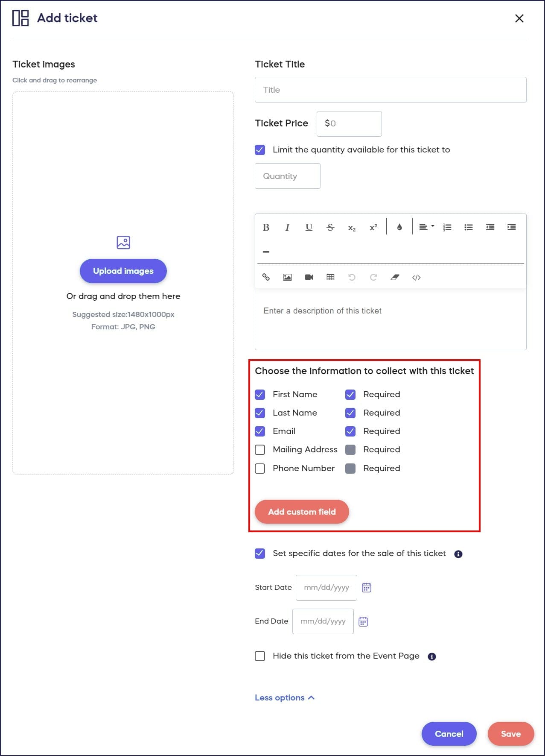545x756 pixels.
Task: Open the text color picker droplet
Action: click(399, 227)
